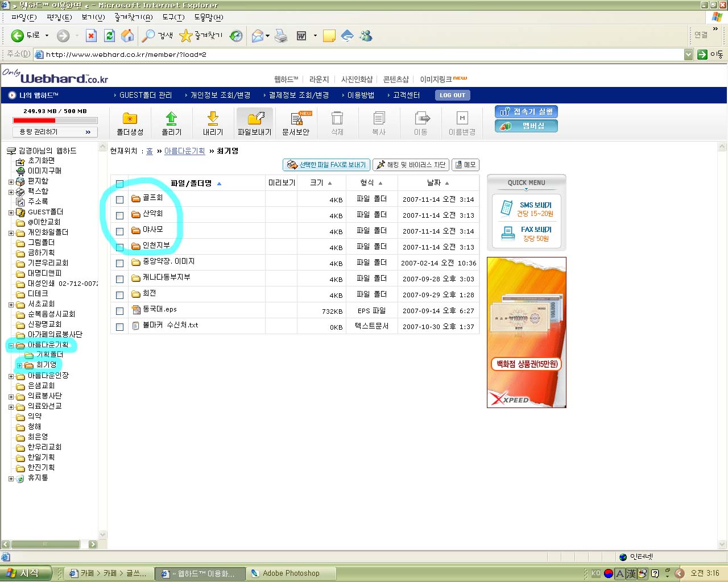Open the address bar dropdown arrow
Image resolution: width=728 pixels, height=582 pixels.
(x=688, y=55)
